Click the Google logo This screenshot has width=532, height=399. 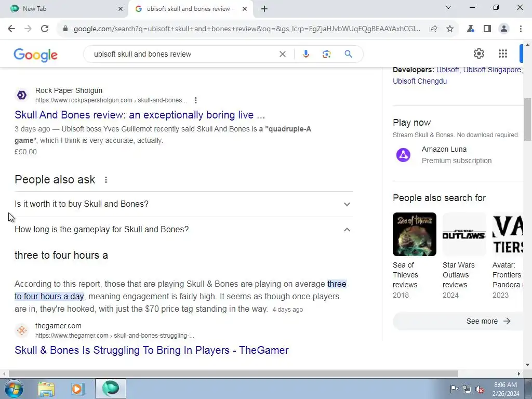[x=36, y=55]
